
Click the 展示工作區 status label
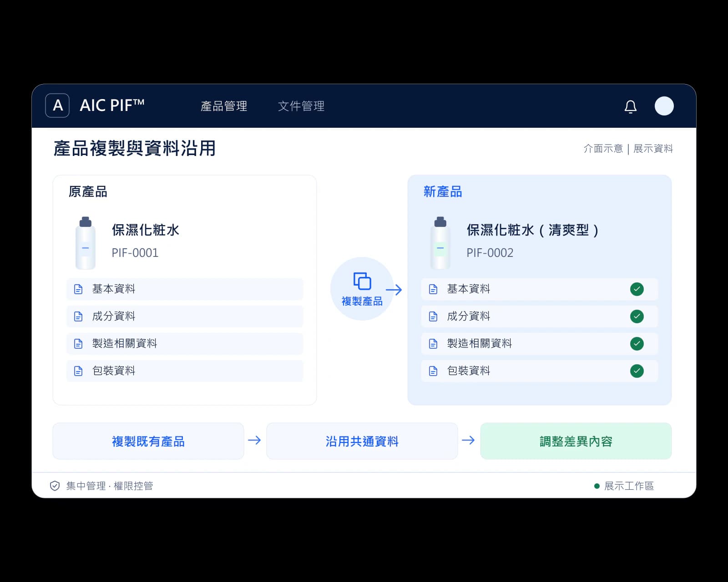point(629,486)
